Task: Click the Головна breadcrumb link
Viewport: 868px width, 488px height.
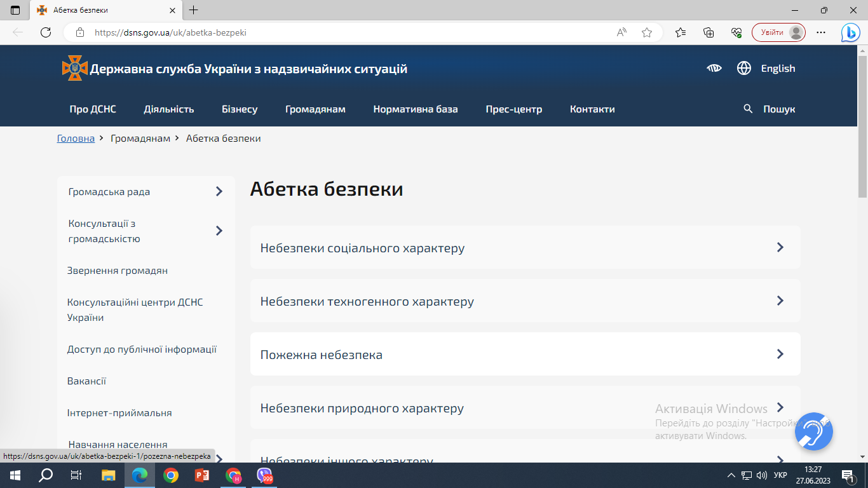Action: tap(76, 139)
